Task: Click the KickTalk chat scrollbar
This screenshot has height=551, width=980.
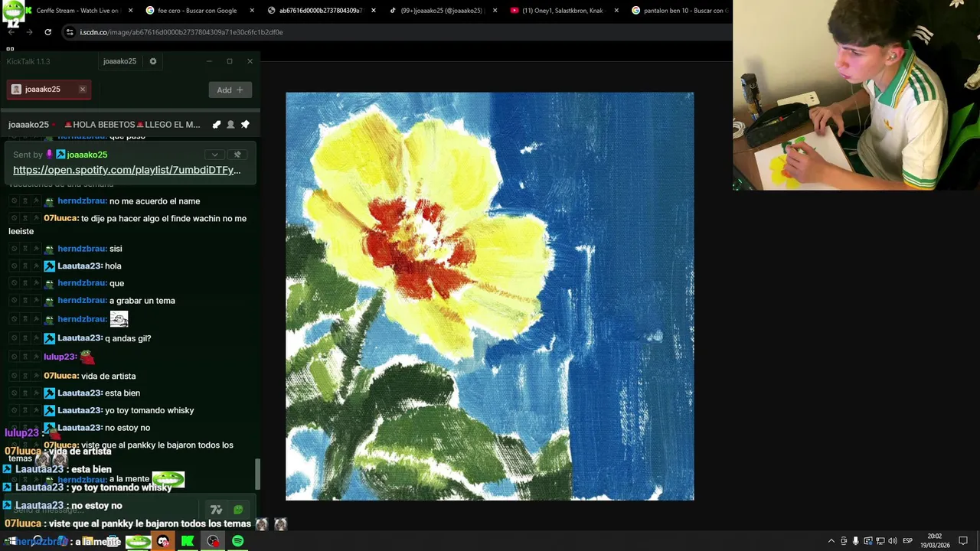Action: coord(257,474)
